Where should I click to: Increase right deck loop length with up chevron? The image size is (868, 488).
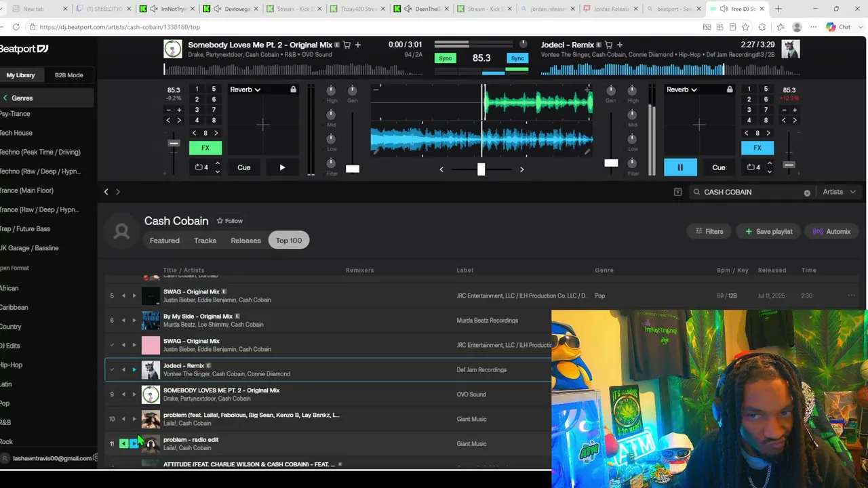770,163
